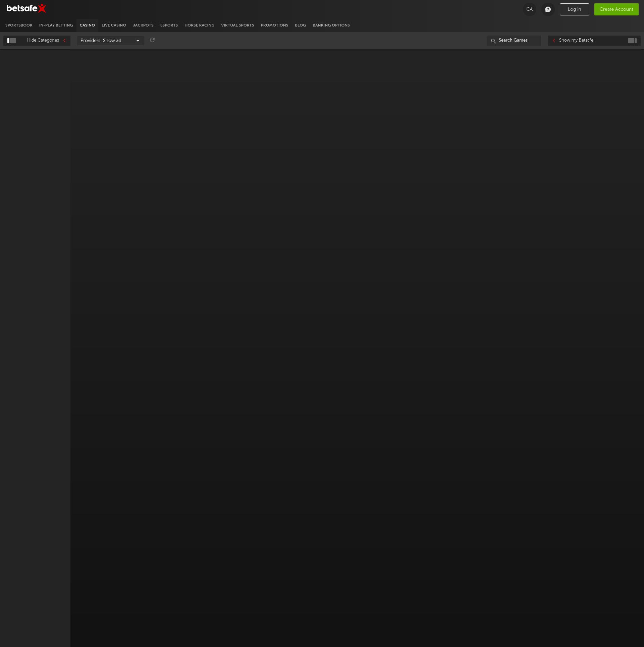The image size is (644, 647).
Task: Click the Log in button
Action: pos(574,9)
